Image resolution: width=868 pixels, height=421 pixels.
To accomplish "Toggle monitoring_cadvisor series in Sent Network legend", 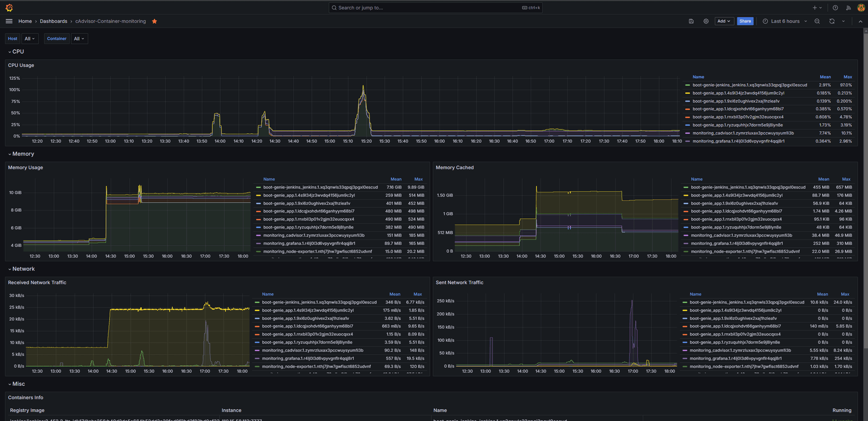I will 740,351.
